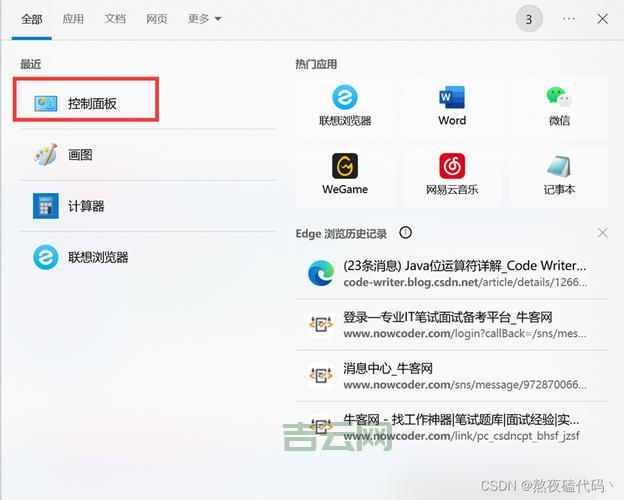The width and height of the screenshot is (624, 500).
Task: Open 网易云音乐 app tile
Action: [x=452, y=176]
